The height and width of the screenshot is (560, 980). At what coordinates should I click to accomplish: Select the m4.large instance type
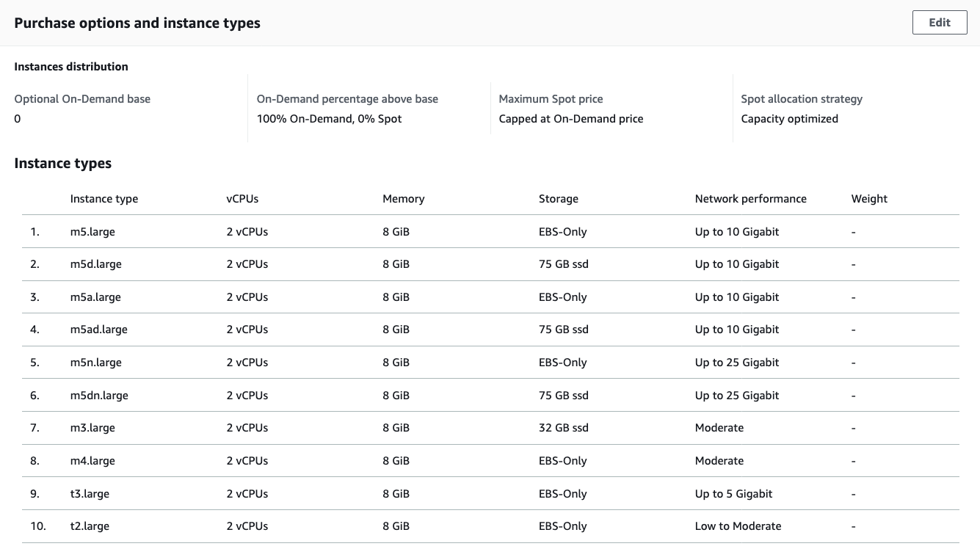(92, 461)
